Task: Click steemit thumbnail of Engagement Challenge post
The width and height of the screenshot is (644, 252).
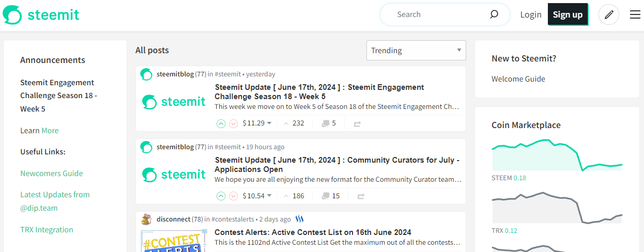Action: coord(174,102)
